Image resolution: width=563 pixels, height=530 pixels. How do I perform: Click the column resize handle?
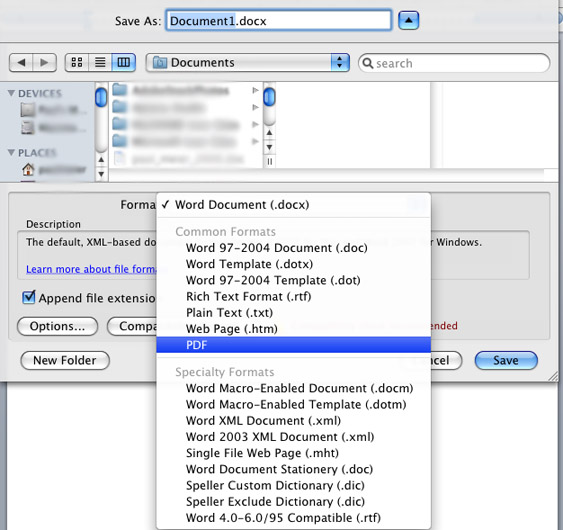click(x=269, y=162)
